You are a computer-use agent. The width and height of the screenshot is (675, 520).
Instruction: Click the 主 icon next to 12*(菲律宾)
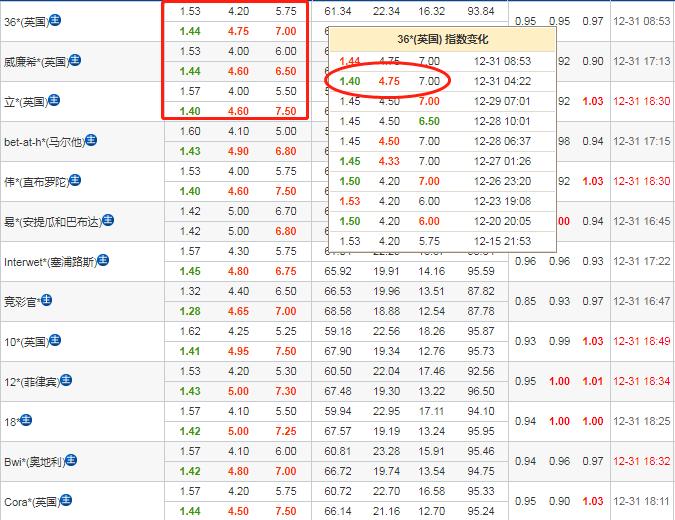click(65, 379)
